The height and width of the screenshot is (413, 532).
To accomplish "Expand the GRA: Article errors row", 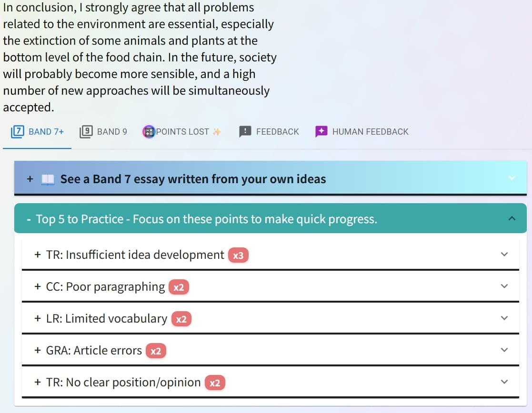I will 94,351.
